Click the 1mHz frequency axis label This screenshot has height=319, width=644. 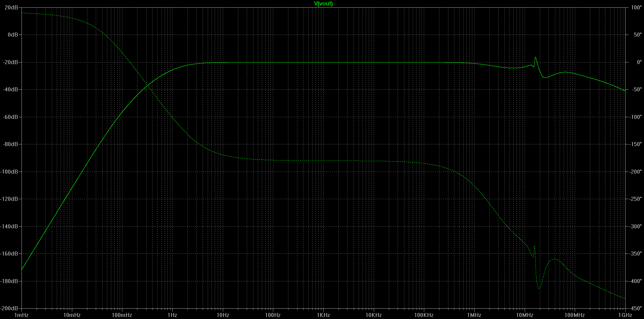(22, 315)
